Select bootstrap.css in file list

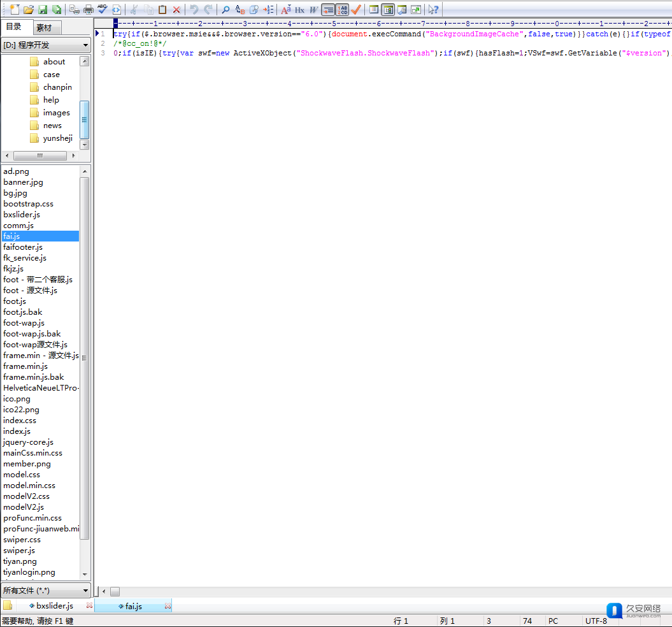tap(28, 204)
